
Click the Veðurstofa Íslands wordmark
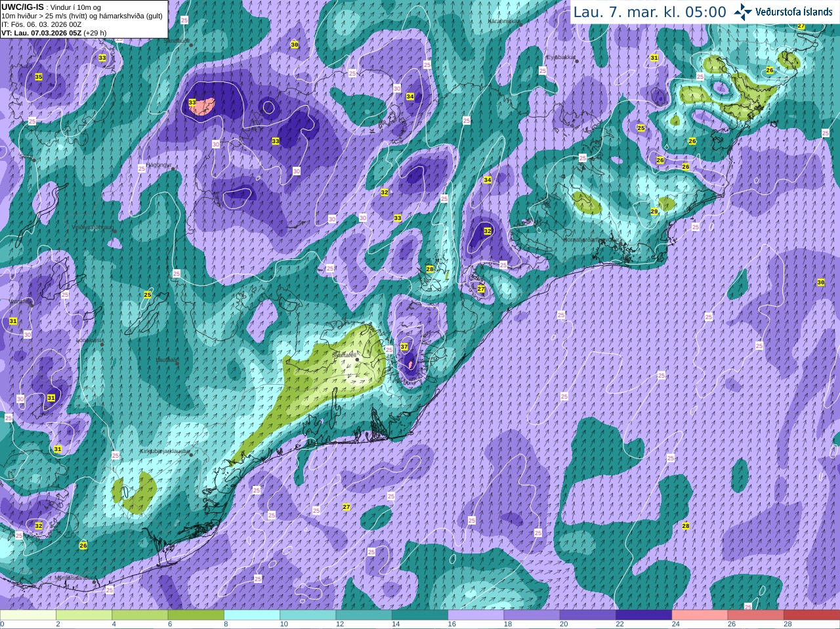click(x=794, y=12)
